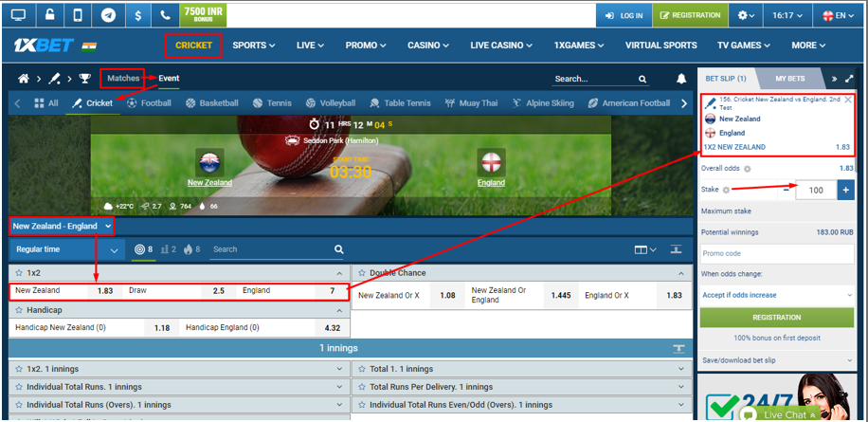Viewport: 868px width, 422px height.
Task: Click the padlock icon in top bar
Action: 49,15
